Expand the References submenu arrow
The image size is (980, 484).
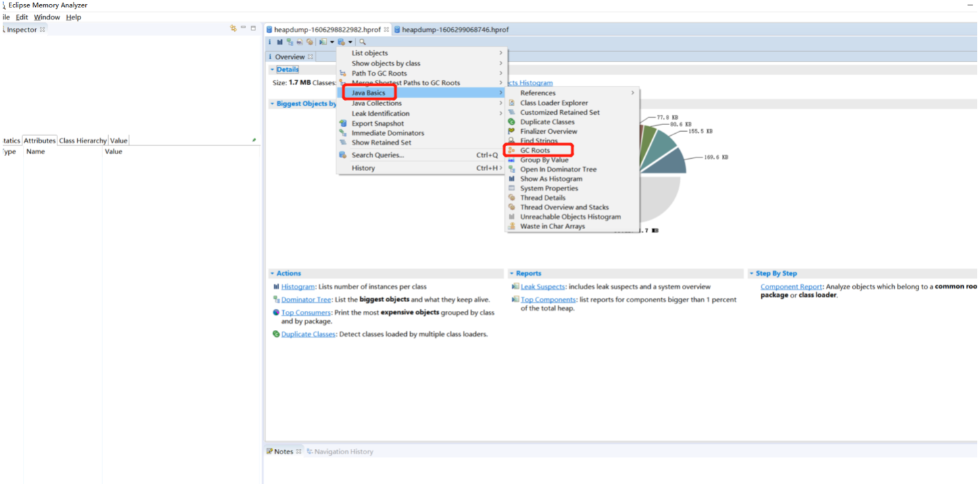click(633, 93)
